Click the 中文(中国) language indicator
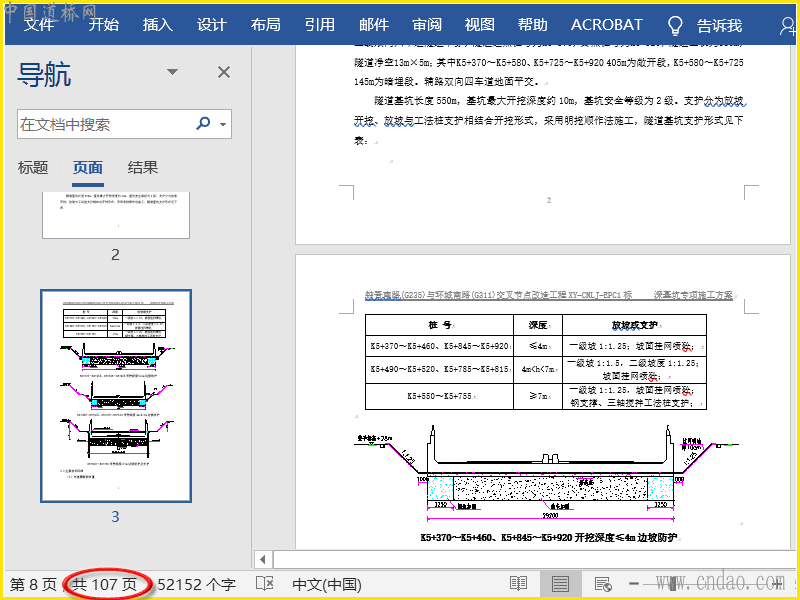Image resolution: width=800 pixels, height=600 pixels. pos(327,584)
